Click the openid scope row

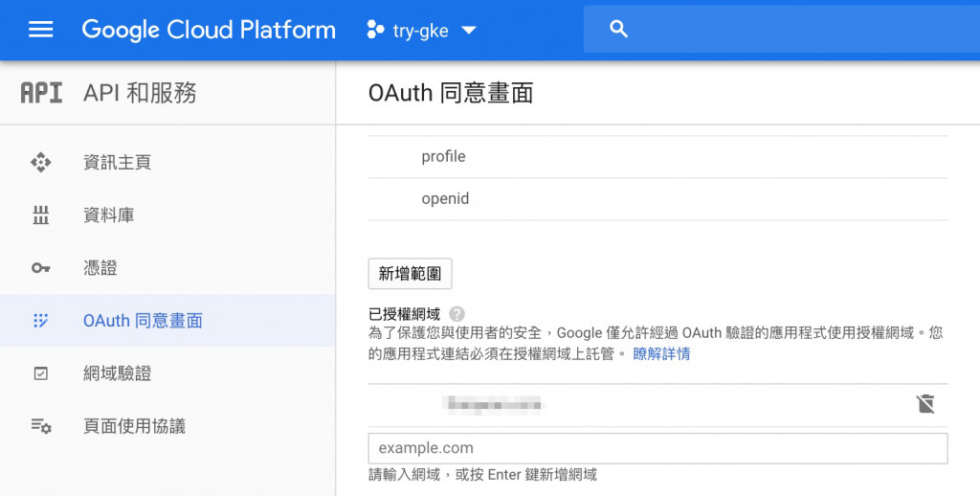pos(658,199)
